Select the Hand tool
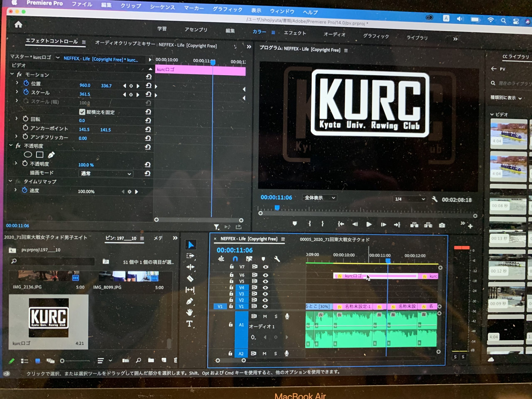Viewport: 532px width, 399px height. coord(190,312)
